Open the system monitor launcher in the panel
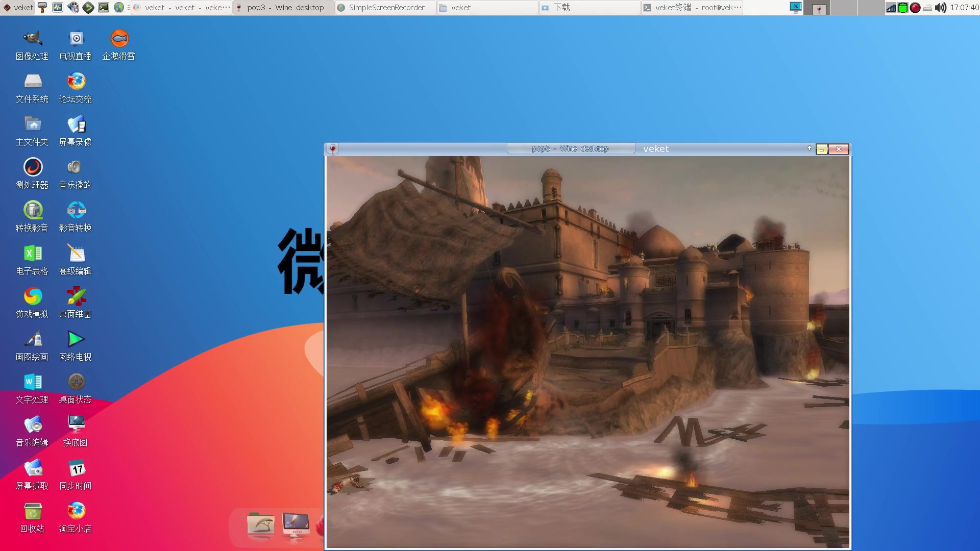980x551 pixels. coord(58,8)
